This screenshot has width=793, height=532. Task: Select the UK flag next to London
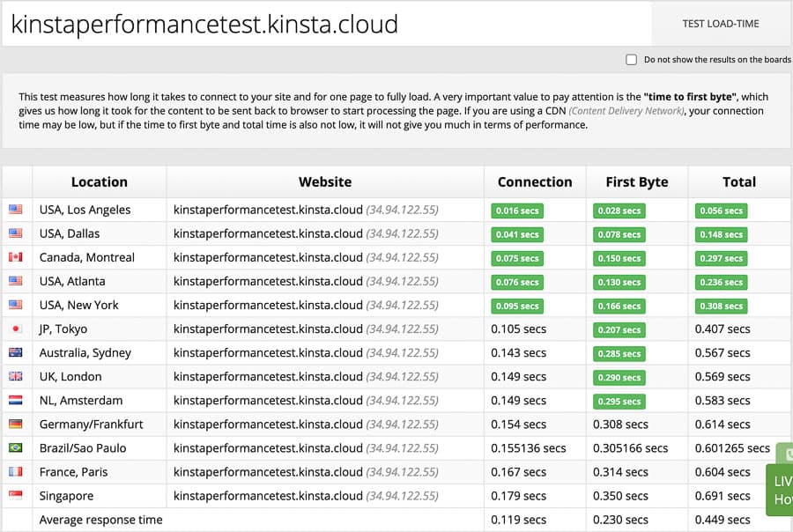tap(18, 377)
